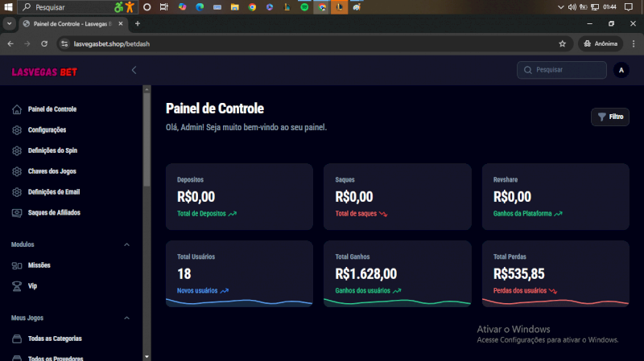Click the volume icon in system tray
The height and width of the screenshot is (361, 644).
point(572,7)
